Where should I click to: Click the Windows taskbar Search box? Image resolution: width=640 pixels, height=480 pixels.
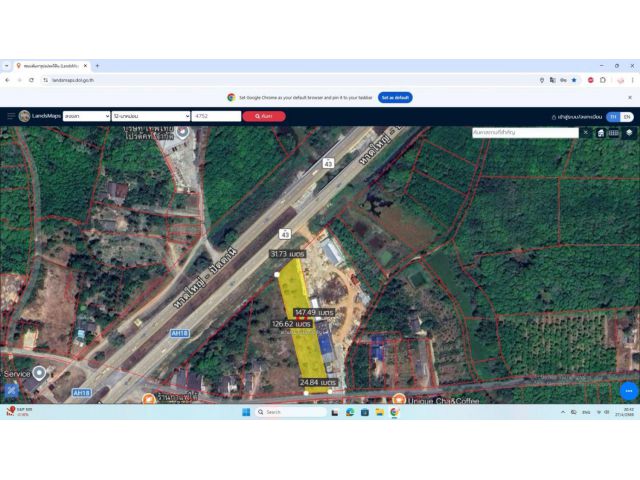point(291,412)
